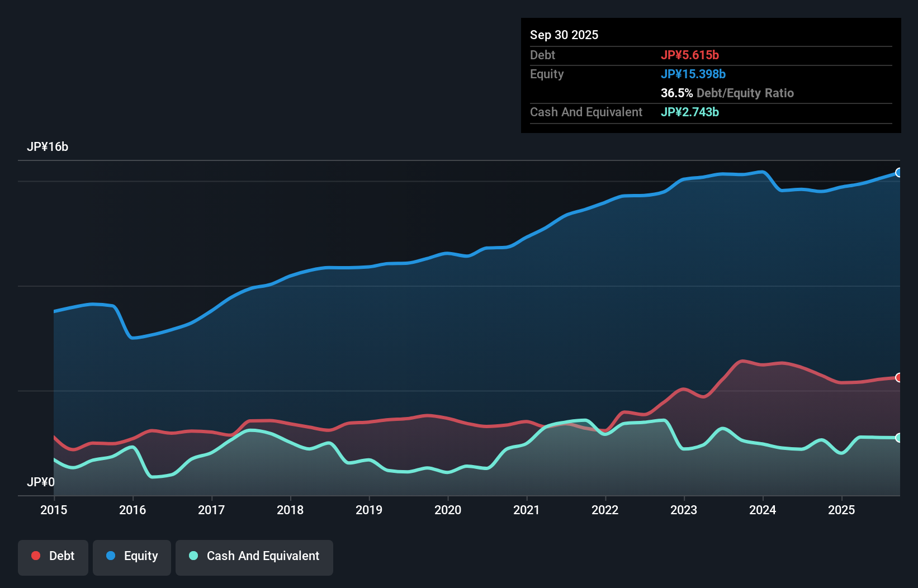Hide the Equity series via its legend

131,556
